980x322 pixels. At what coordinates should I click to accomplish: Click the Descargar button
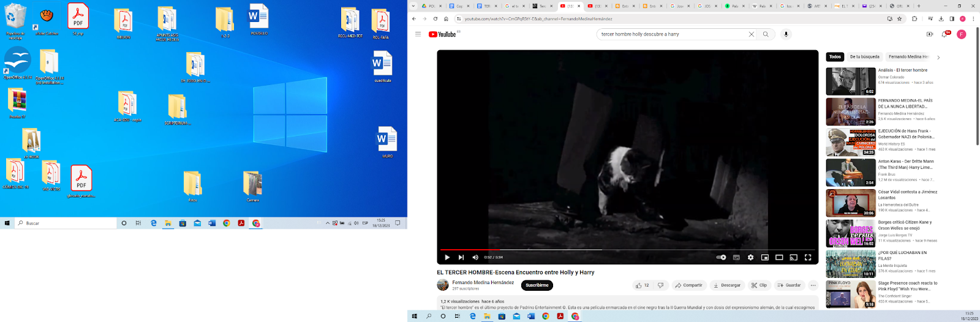[x=727, y=285]
